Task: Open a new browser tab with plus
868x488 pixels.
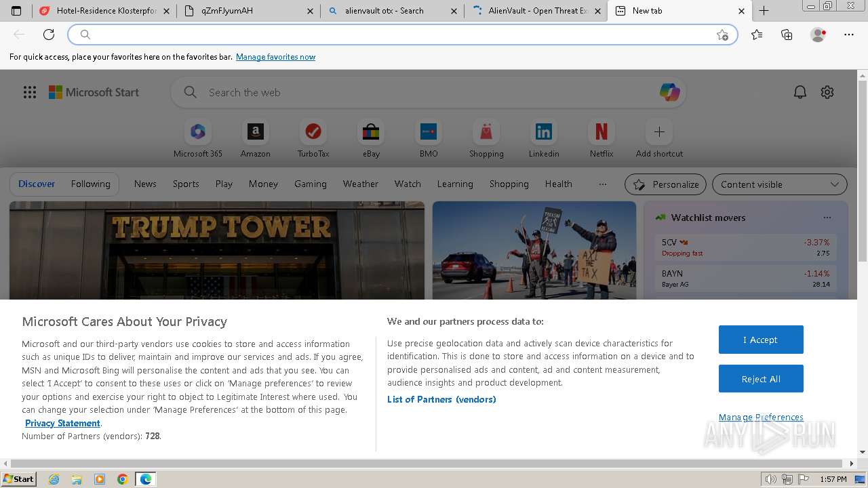Action: click(x=764, y=11)
